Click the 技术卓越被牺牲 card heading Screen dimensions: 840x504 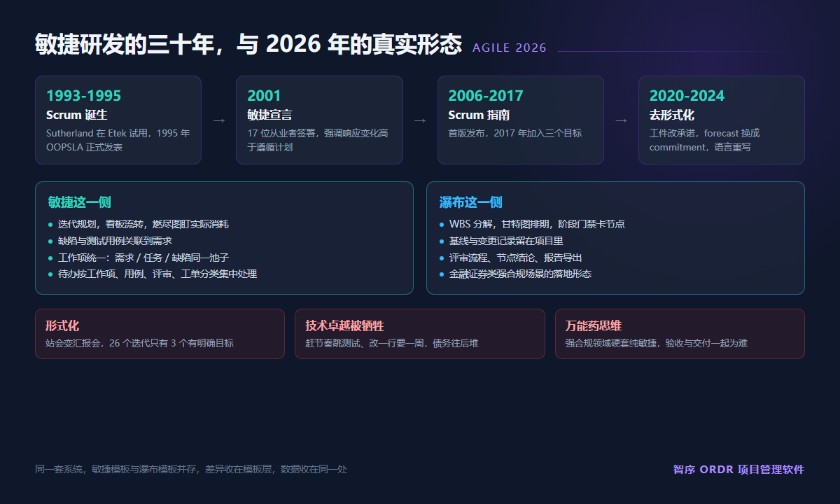pos(344,326)
